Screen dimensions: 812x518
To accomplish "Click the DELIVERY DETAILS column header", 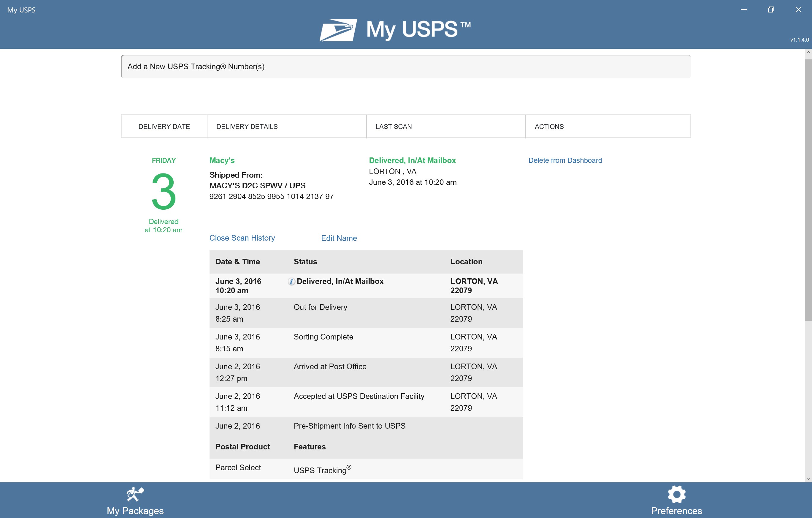I will click(247, 127).
